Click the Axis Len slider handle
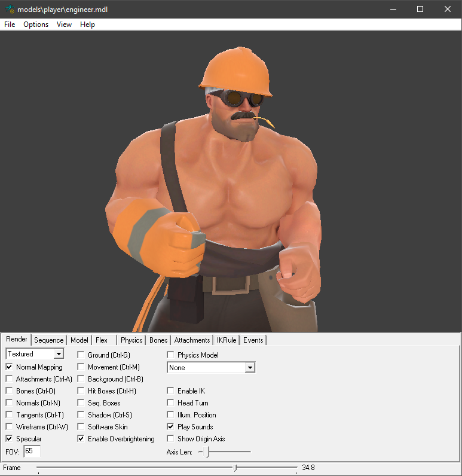The image size is (462, 476). coord(207,452)
